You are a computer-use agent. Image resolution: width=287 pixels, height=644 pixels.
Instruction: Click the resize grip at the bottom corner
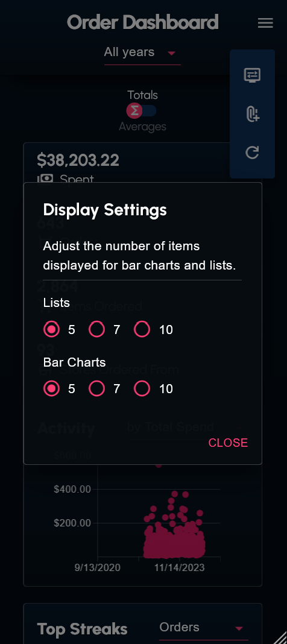pos(280,637)
